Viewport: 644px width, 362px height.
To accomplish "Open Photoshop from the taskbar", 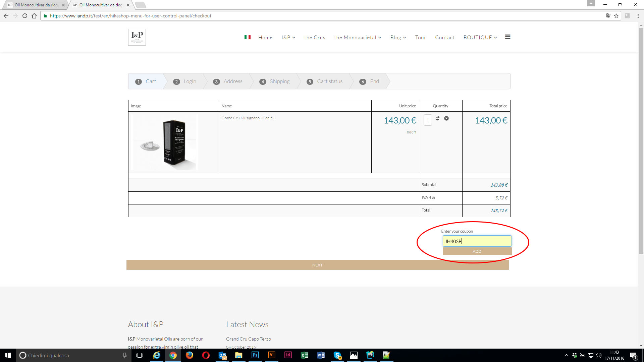I will click(255, 355).
